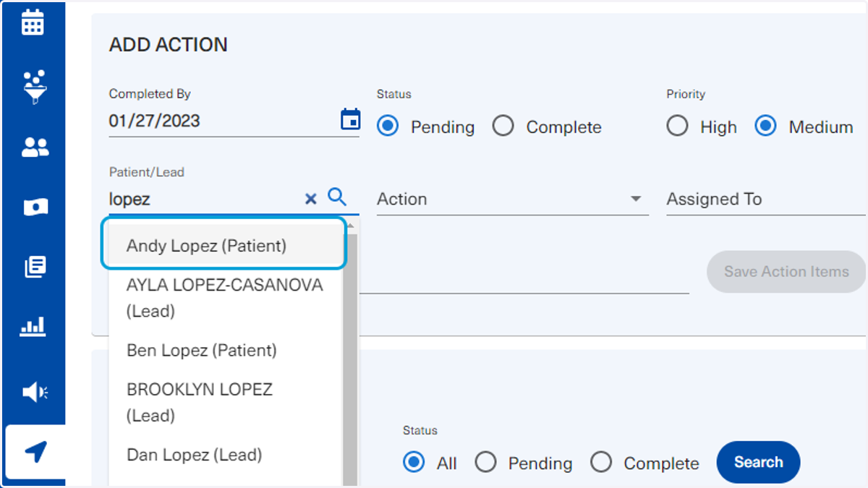
Task: Open the bar chart reports icon in the sidebar
Action: click(x=33, y=327)
